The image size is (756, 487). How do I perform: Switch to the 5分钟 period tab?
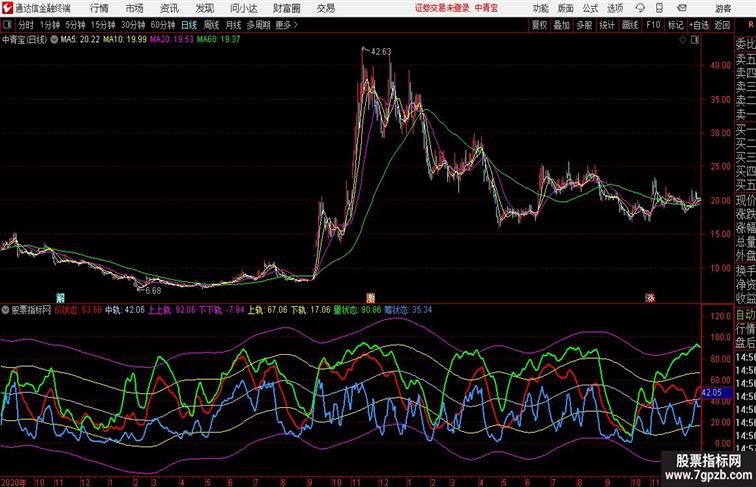(x=75, y=25)
